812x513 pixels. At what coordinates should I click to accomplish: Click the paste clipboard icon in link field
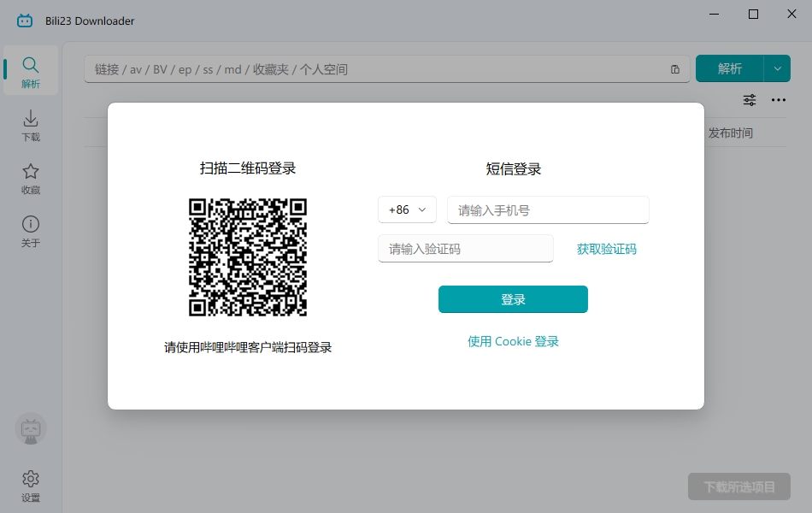pyautogui.click(x=674, y=69)
